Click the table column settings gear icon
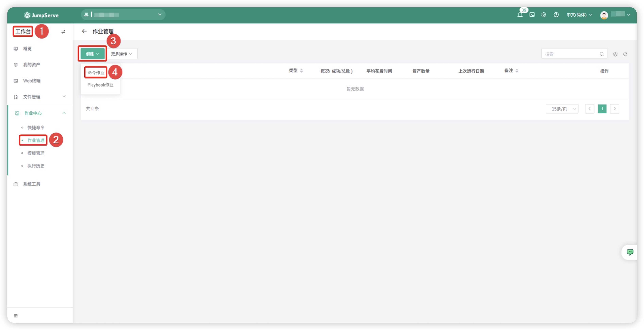 615,54
